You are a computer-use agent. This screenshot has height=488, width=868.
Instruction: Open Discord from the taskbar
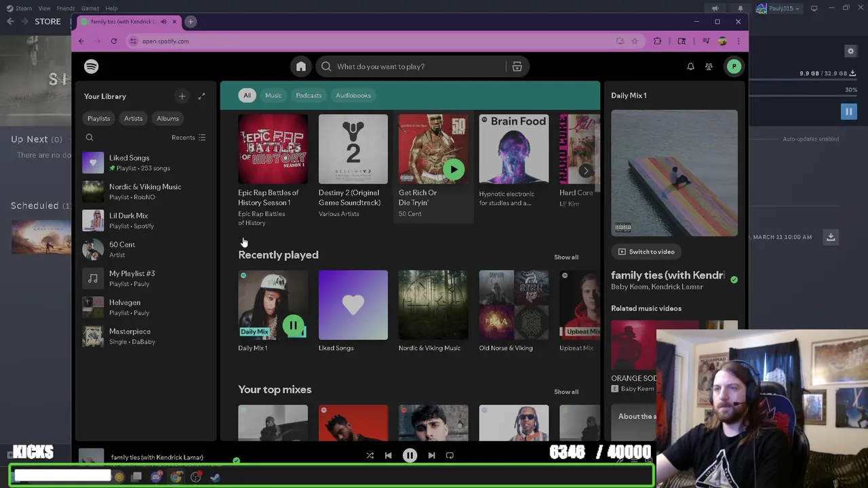pos(157,477)
